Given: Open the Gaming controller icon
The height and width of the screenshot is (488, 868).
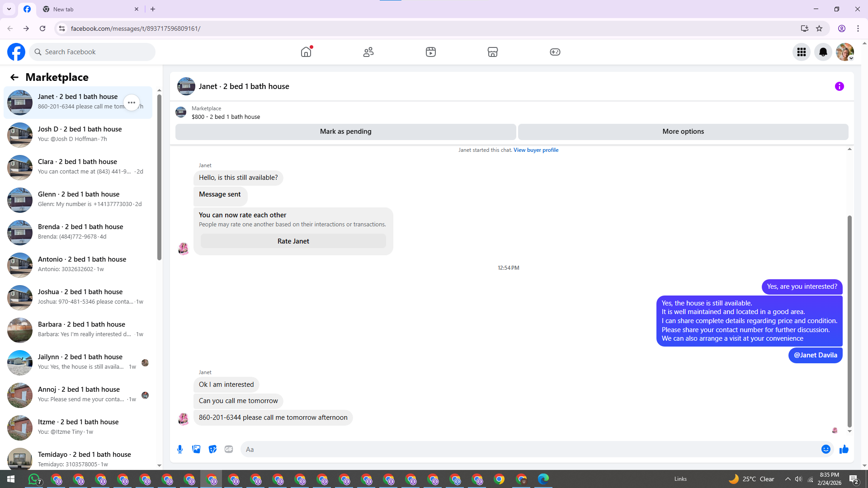Looking at the screenshot, I should pyautogui.click(x=555, y=52).
